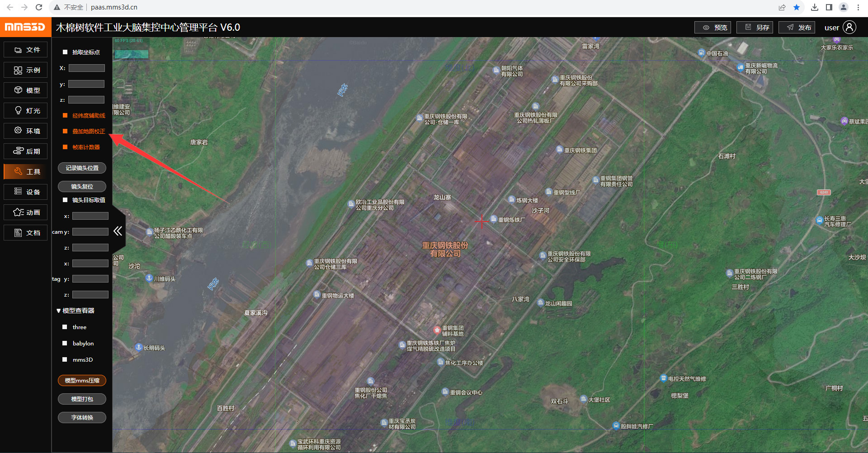Screen dimensions: 868x453
Task: Click the 重钢炼铁厂 map marker icon
Action: [x=494, y=219]
